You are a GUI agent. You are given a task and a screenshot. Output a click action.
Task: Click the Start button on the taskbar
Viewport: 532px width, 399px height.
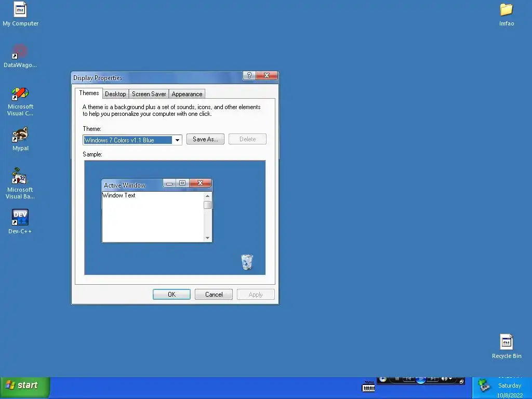pyautogui.click(x=25, y=387)
